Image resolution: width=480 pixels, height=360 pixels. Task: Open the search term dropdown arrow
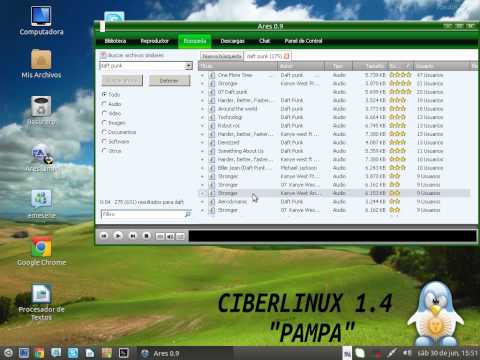pyautogui.click(x=189, y=66)
